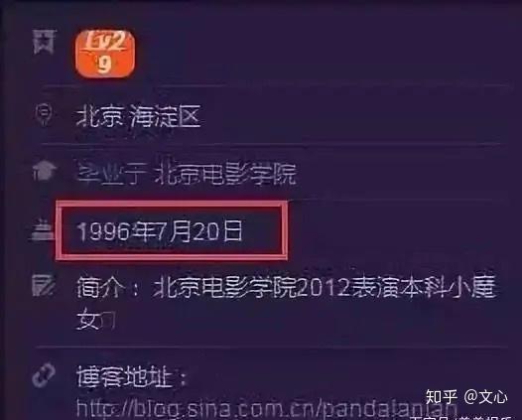Click the 小鹿 text in intro
This screenshot has width=522, height=420.
(x=470, y=286)
